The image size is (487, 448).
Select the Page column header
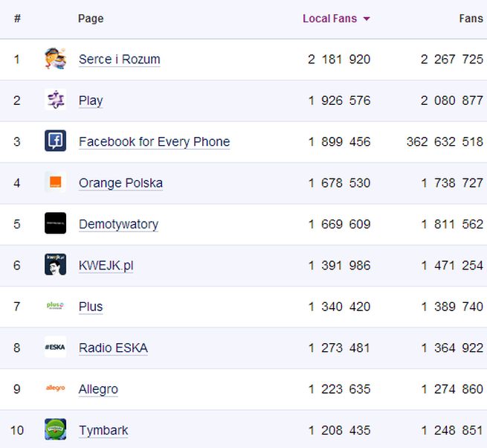click(x=91, y=19)
